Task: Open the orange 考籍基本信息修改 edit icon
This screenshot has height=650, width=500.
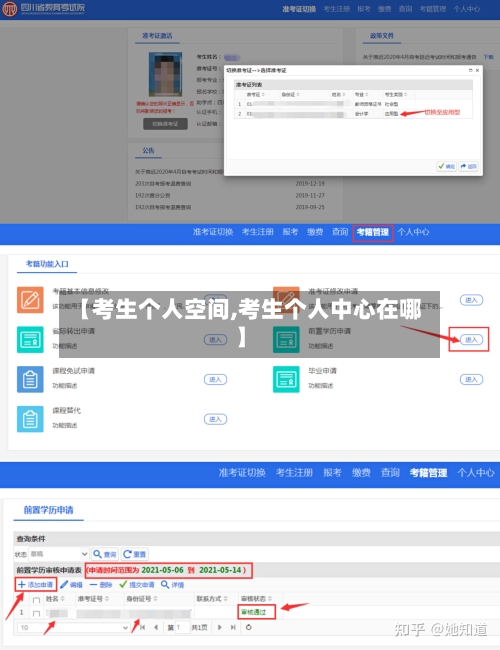Action: coord(30,300)
